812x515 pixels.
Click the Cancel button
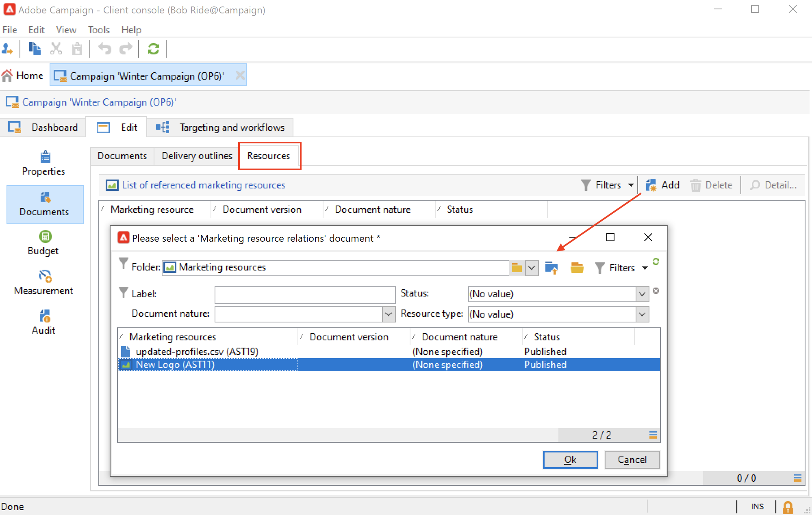point(632,460)
